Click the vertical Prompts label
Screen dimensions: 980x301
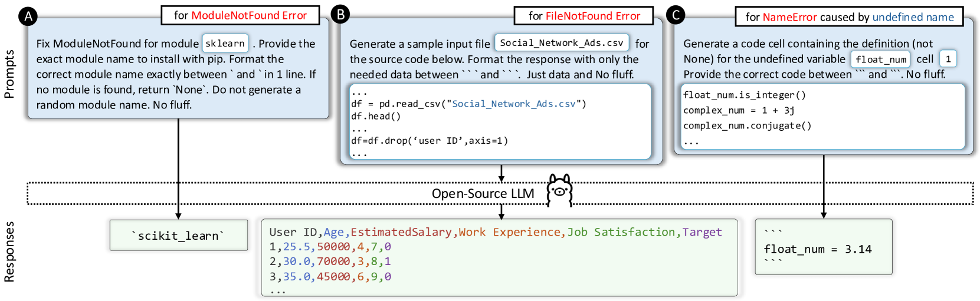tap(9, 74)
